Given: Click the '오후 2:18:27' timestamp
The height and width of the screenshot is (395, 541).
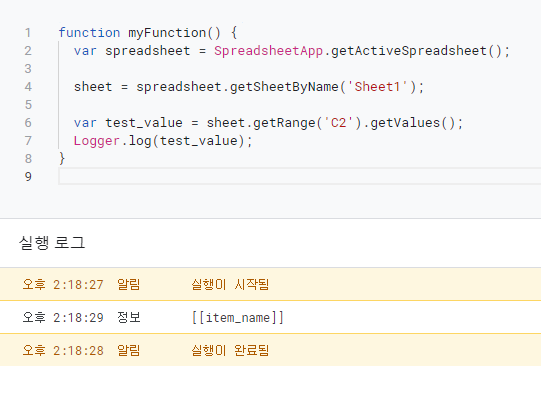Looking at the screenshot, I should click(x=63, y=285).
